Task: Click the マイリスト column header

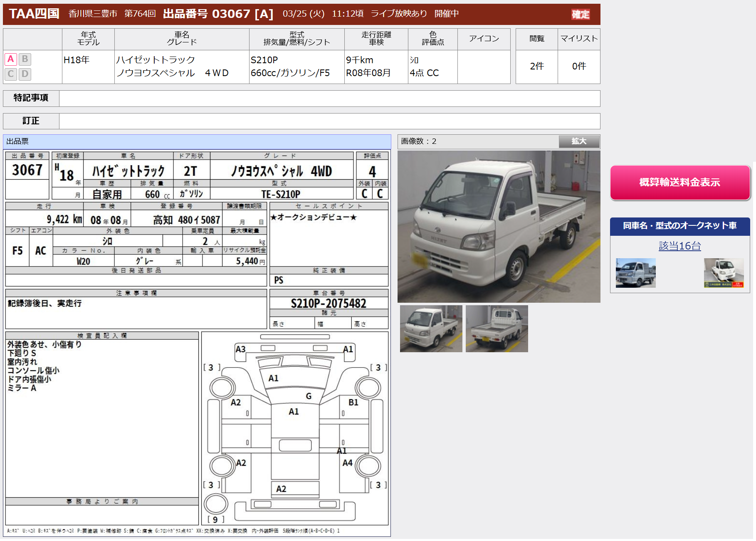Action: tap(579, 39)
